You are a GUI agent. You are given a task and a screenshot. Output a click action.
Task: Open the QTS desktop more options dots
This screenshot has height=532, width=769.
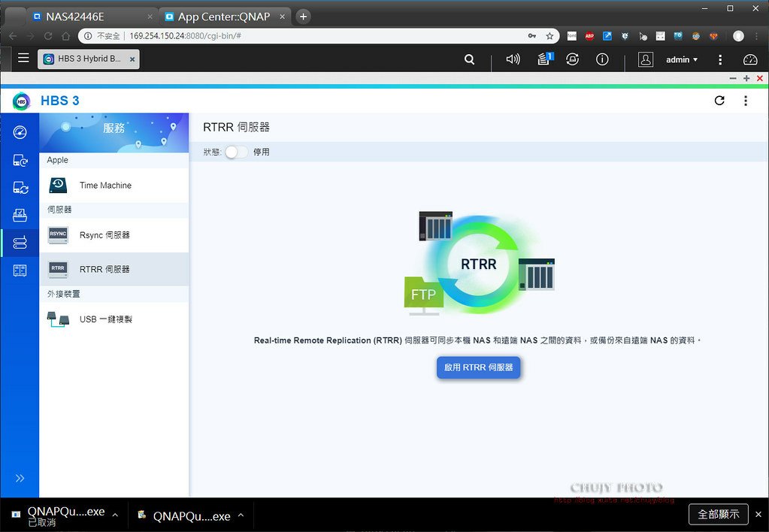pyautogui.click(x=720, y=59)
